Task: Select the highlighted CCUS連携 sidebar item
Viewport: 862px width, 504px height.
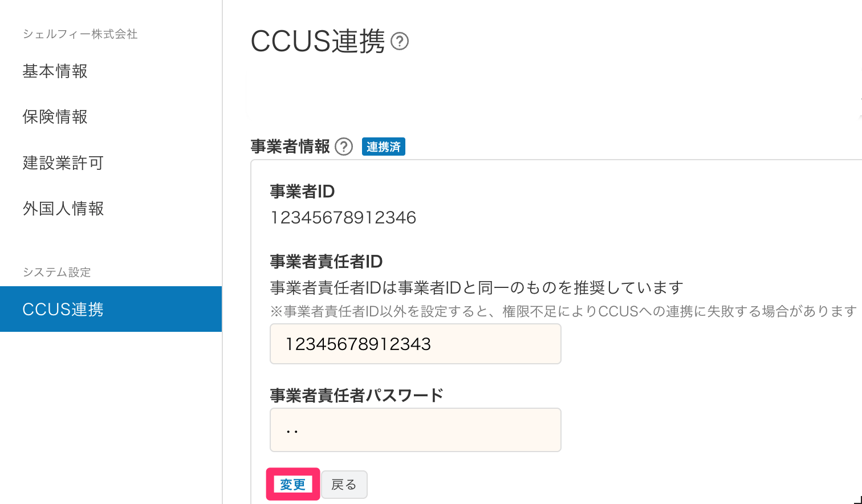Action: pos(111,309)
